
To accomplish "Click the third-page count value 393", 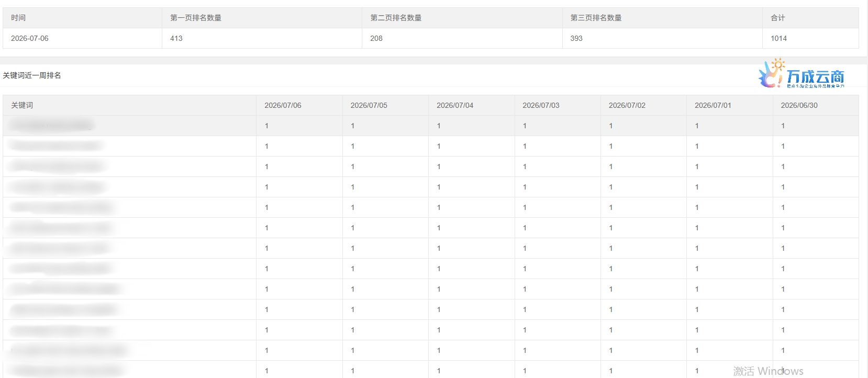I will 576,38.
